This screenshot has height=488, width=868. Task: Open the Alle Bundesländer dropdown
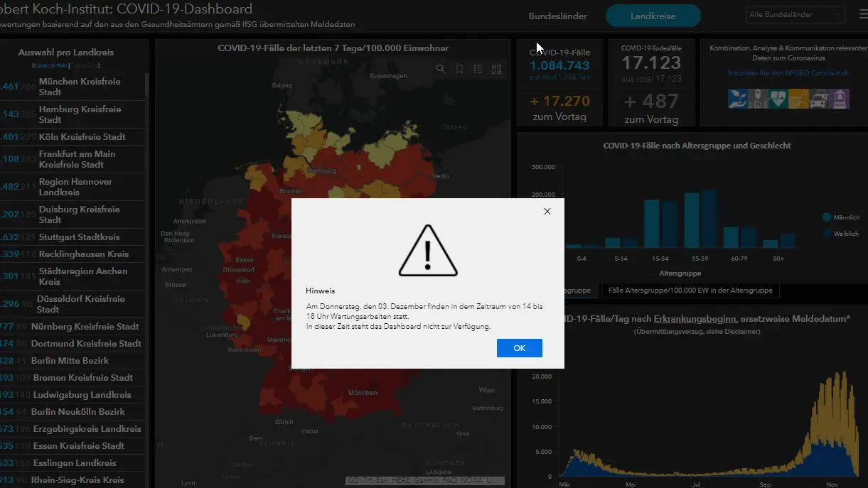tap(795, 14)
